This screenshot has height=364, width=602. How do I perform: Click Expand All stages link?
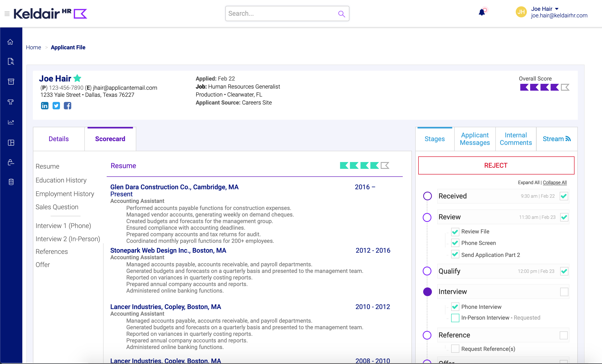[x=528, y=182]
